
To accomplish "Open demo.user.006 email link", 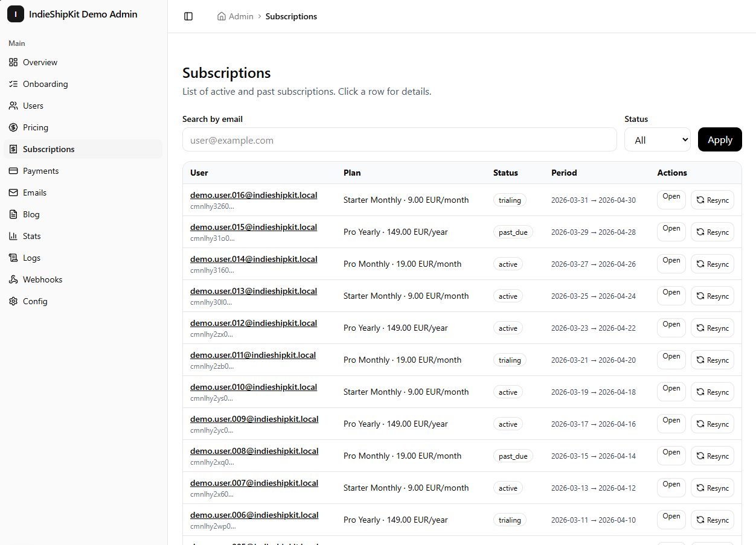I will pyautogui.click(x=254, y=515).
